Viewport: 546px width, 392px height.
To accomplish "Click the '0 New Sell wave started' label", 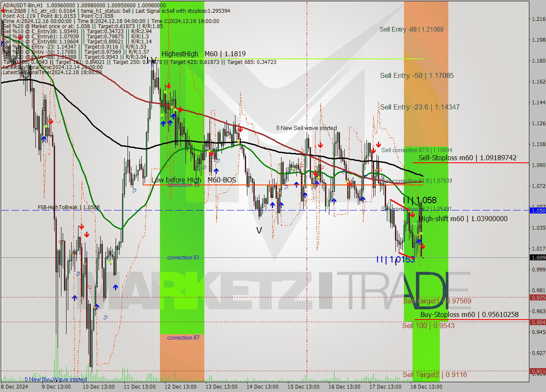I will 306,128.
